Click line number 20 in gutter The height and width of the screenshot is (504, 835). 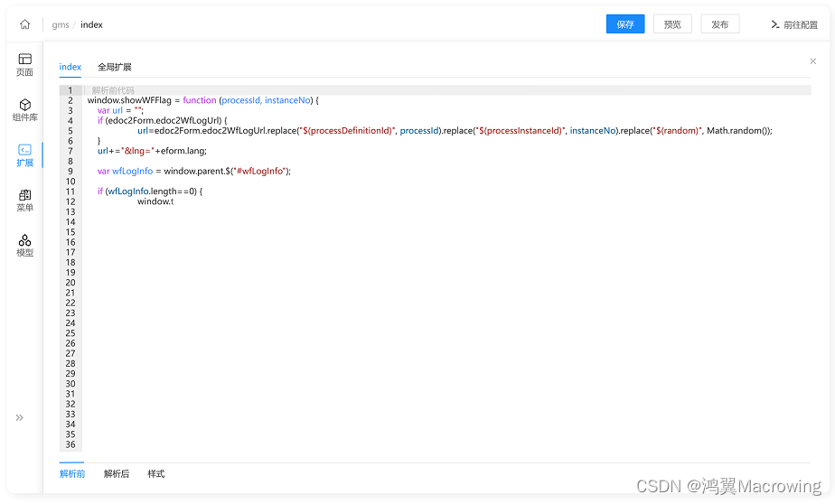(x=70, y=283)
